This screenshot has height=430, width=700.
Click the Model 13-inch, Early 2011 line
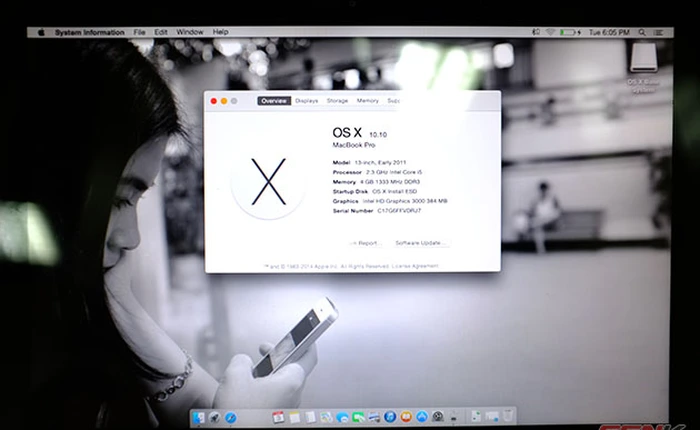pos(369,163)
